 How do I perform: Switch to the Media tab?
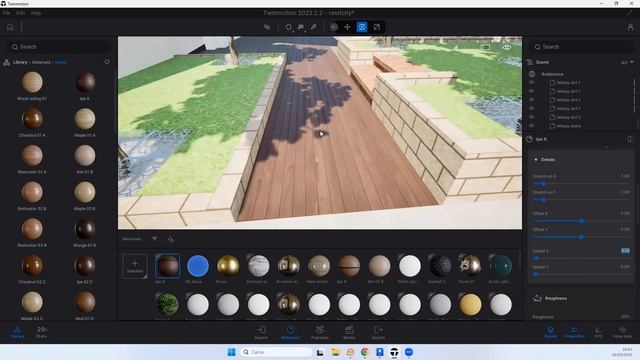(x=349, y=332)
